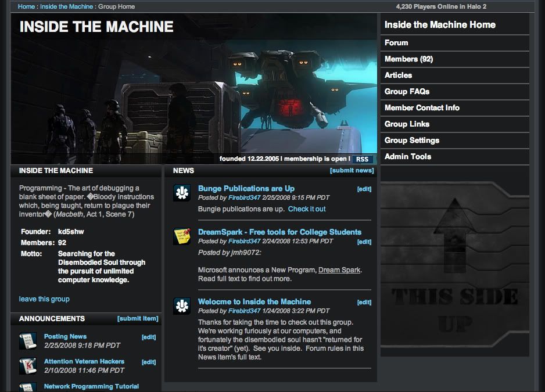Click leave this group link
Viewport: 545px width, 392px height.
(44, 299)
